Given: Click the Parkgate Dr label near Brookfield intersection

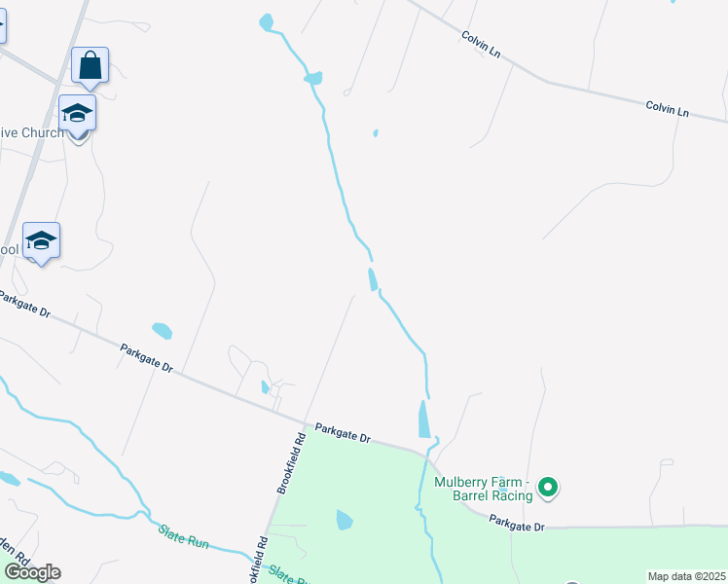Looking at the screenshot, I should click(x=343, y=433).
